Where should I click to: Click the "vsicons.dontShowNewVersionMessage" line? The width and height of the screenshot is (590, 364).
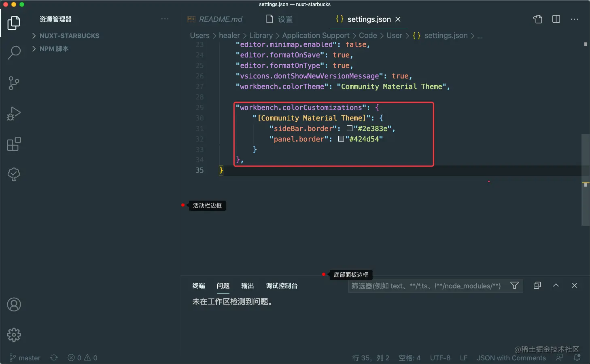point(324,76)
